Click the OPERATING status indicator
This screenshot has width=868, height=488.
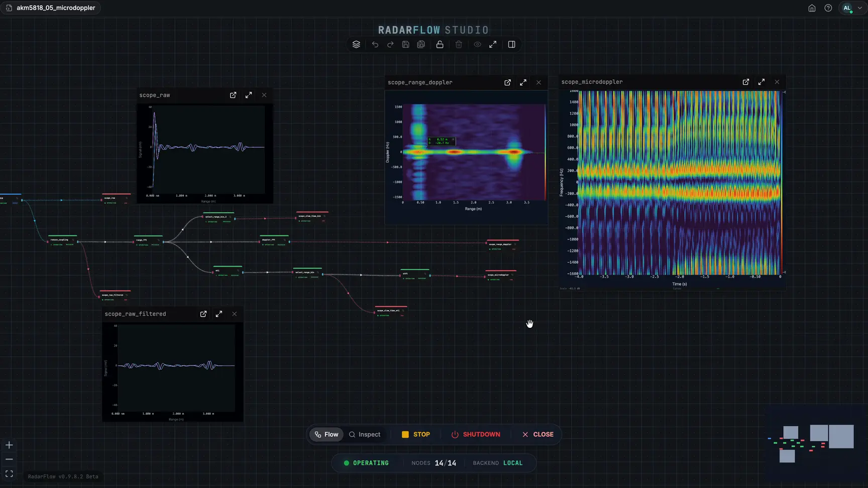coord(366,463)
